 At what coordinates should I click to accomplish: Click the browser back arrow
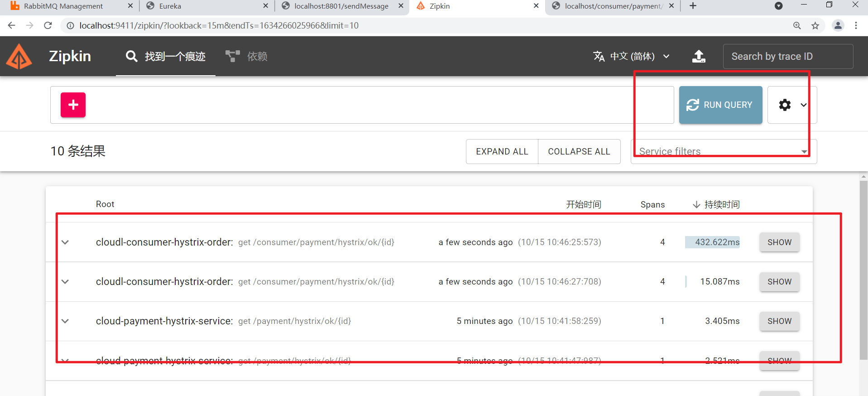coord(12,25)
